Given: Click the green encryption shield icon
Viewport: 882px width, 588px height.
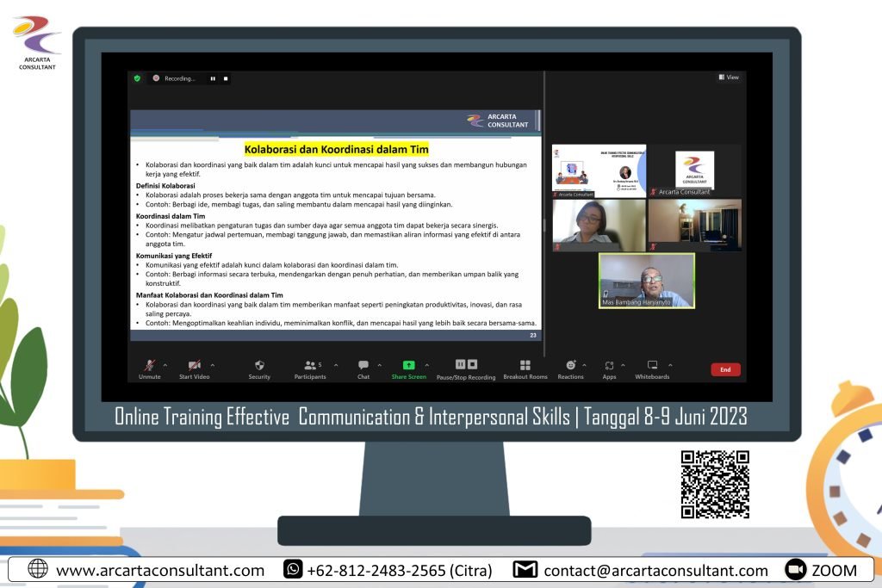Looking at the screenshot, I should 137,78.
